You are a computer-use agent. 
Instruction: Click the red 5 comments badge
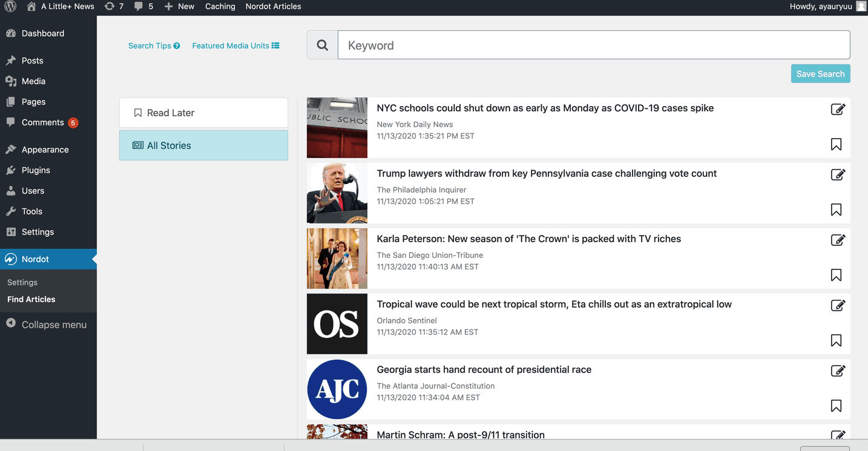point(73,123)
